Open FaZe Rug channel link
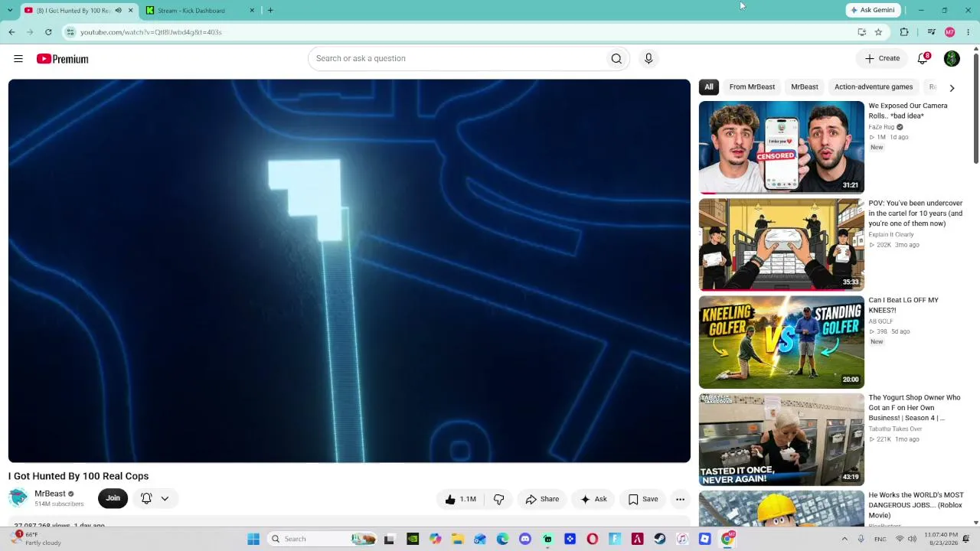This screenshot has height=551, width=980. point(881,127)
